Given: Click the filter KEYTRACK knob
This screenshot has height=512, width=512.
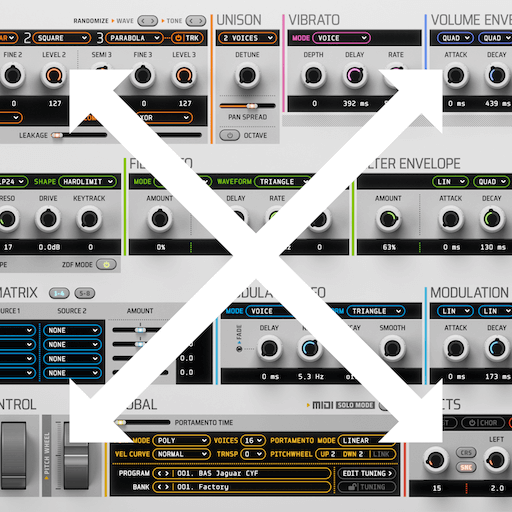Looking at the screenshot, I should point(89,219).
